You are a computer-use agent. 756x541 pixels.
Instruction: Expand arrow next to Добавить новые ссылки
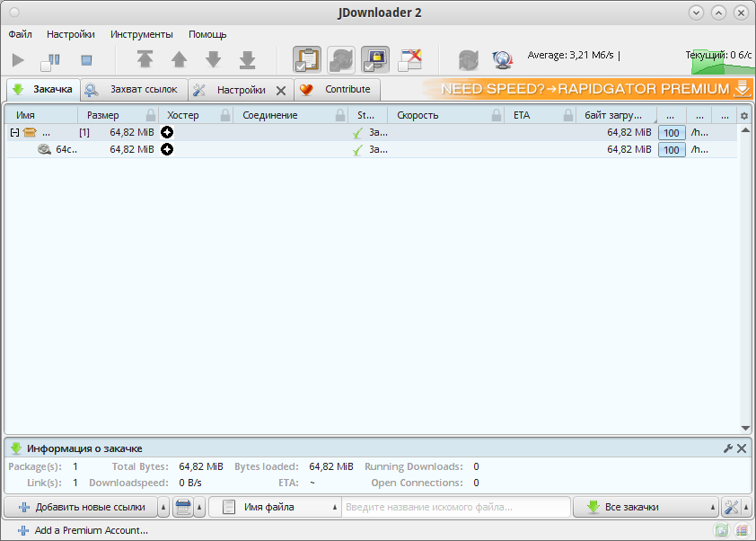163,507
